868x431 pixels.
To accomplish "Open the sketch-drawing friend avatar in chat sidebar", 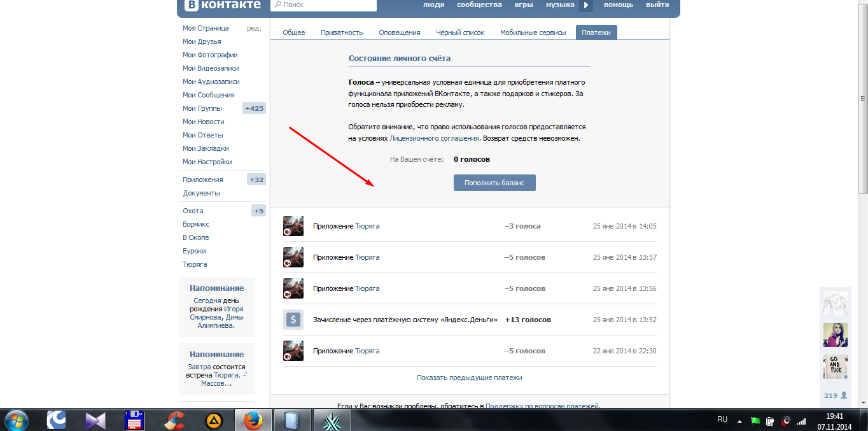I will 836,303.
